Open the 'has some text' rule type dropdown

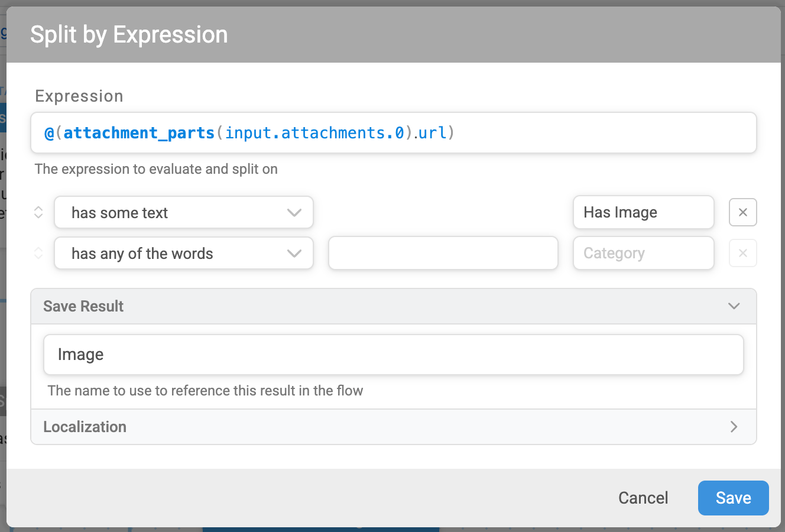(184, 212)
